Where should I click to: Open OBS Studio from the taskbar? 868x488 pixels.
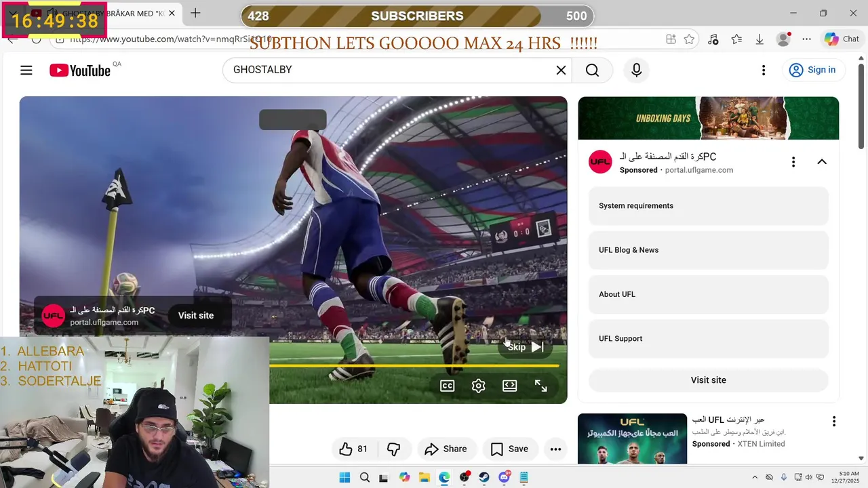pos(465,477)
